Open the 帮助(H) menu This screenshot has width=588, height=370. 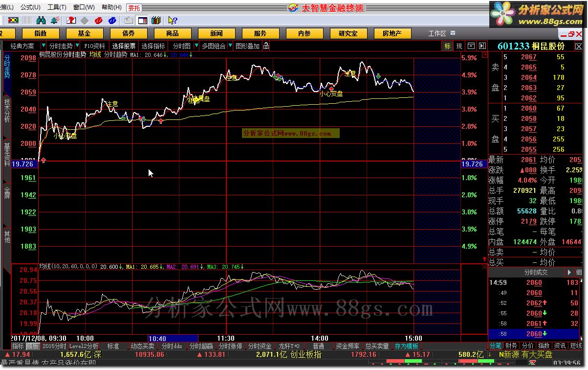point(111,7)
